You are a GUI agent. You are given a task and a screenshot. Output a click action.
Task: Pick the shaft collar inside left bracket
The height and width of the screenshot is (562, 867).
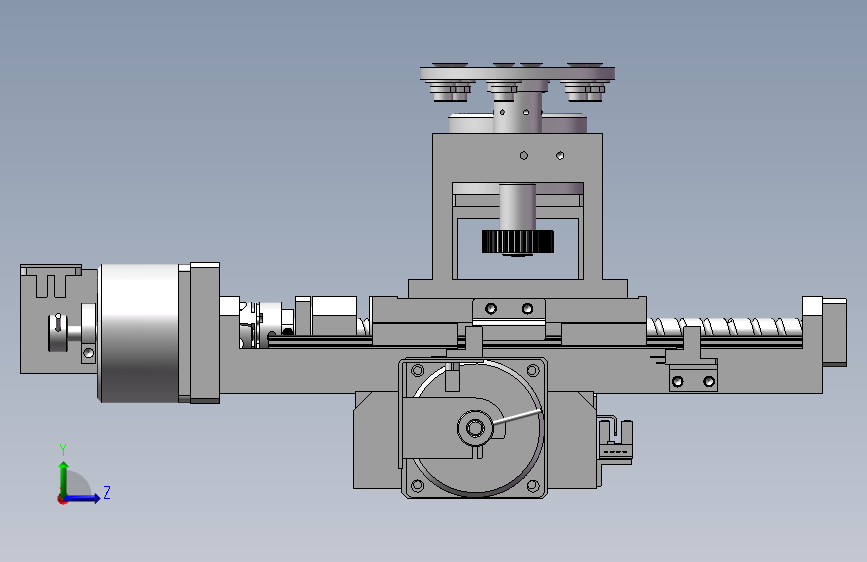click(x=56, y=332)
